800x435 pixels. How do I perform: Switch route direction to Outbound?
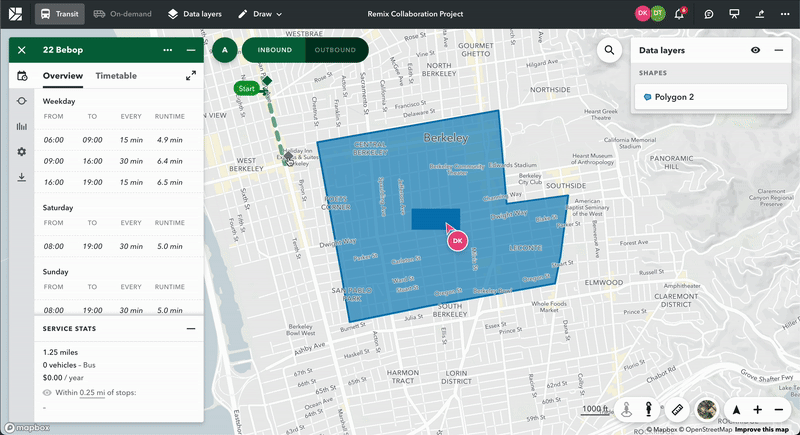tap(335, 50)
